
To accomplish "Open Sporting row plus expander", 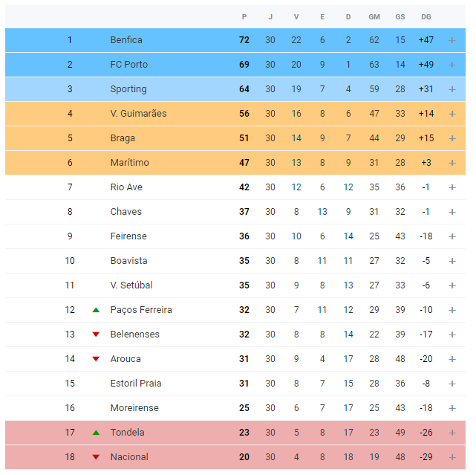I will click(452, 89).
